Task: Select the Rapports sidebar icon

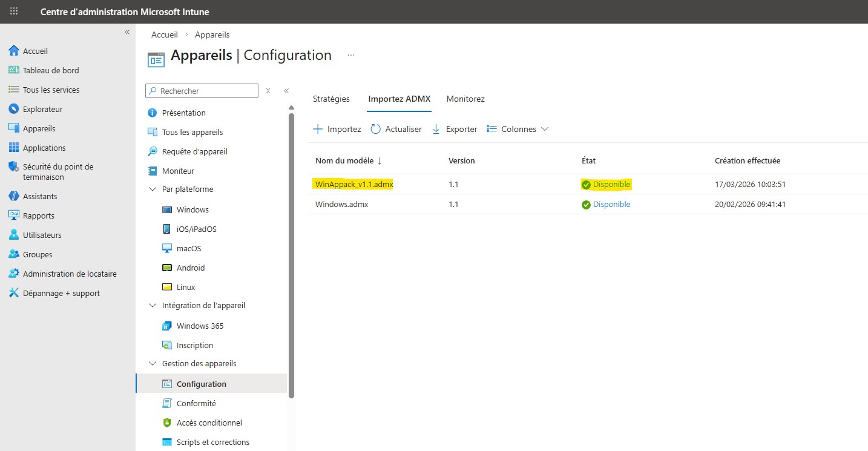Action: tap(13, 215)
